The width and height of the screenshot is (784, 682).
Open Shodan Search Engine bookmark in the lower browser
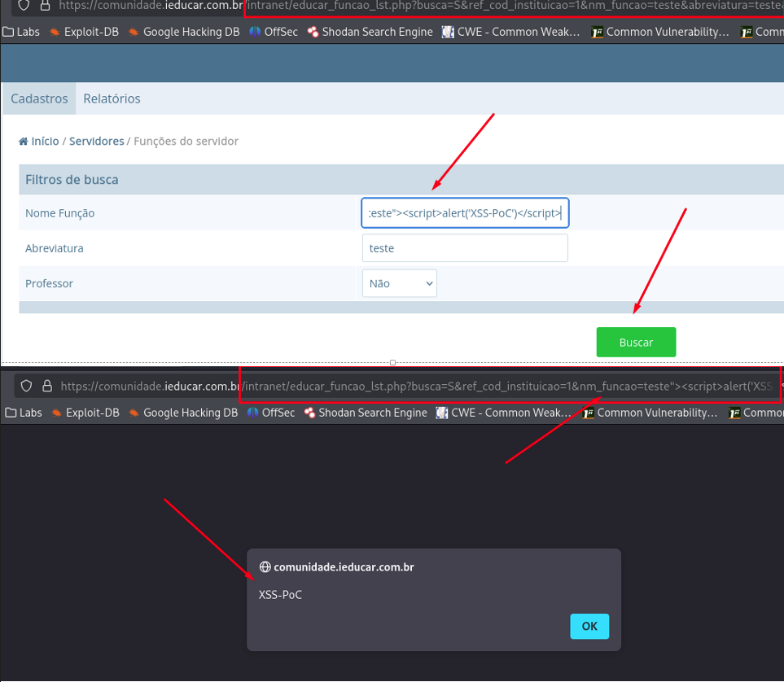(366, 413)
